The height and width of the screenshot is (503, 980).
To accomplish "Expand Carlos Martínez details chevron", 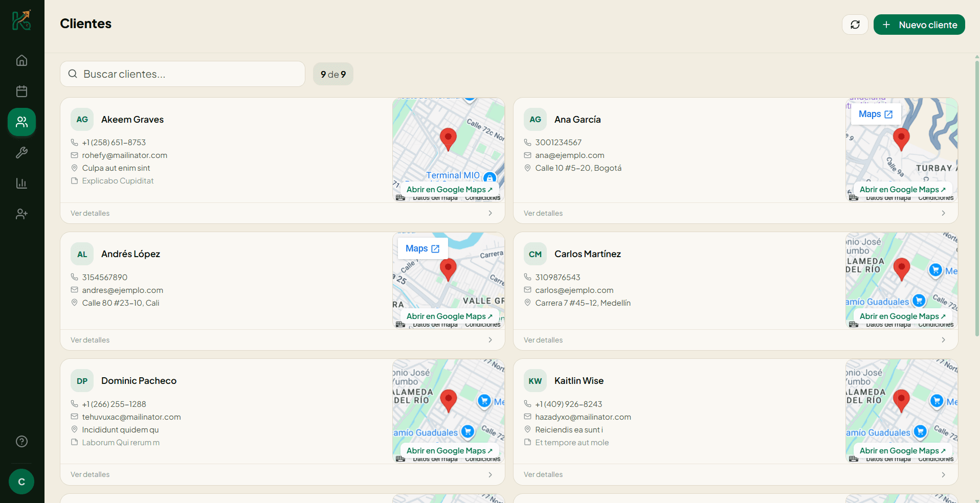I will point(943,340).
